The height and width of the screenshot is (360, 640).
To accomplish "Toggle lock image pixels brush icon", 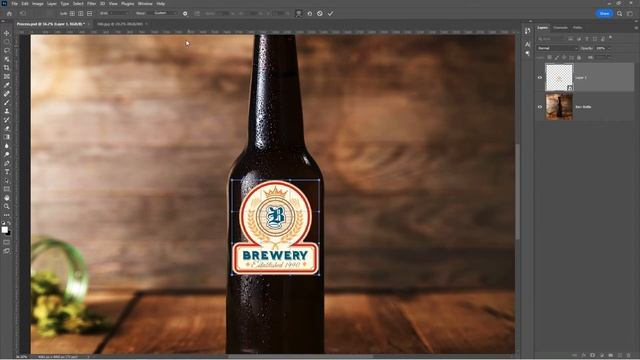I will coord(557,58).
